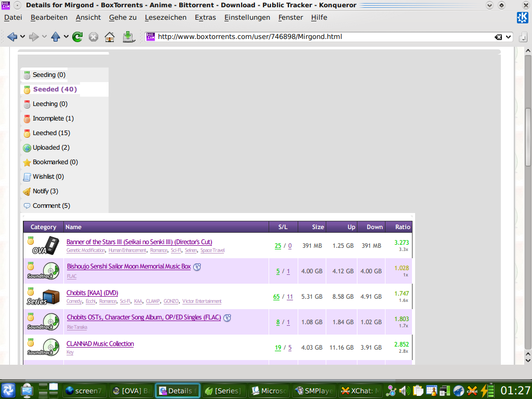Click the Up arrow navigation icon
The width and height of the screenshot is (532, 399).
pyautogui.click(x=56, y=37)
